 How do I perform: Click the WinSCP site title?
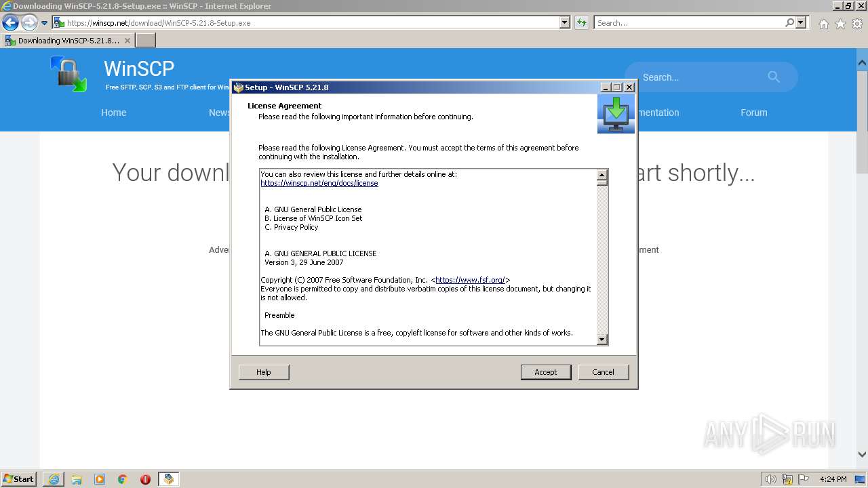pos(139,68)
